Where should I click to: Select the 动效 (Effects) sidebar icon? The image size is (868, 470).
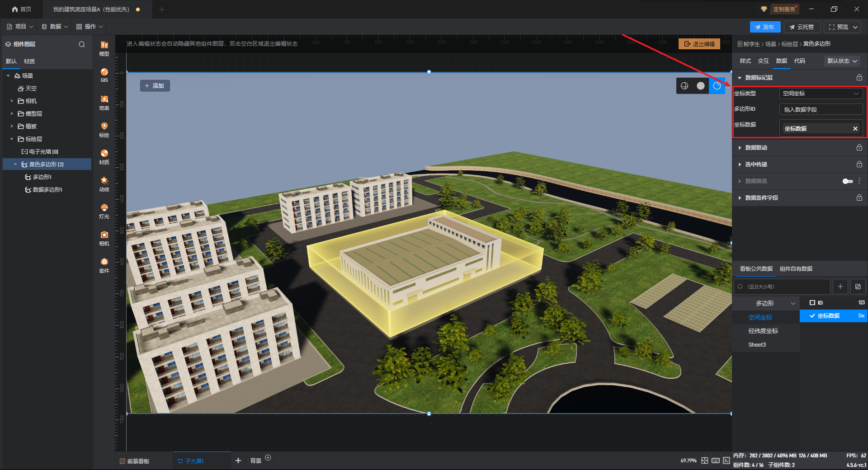pos(104,183)
